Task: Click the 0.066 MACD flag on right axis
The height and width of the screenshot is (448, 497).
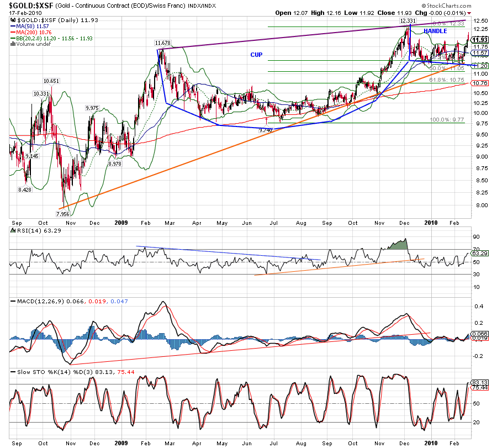Action: (x=480, y=334)
